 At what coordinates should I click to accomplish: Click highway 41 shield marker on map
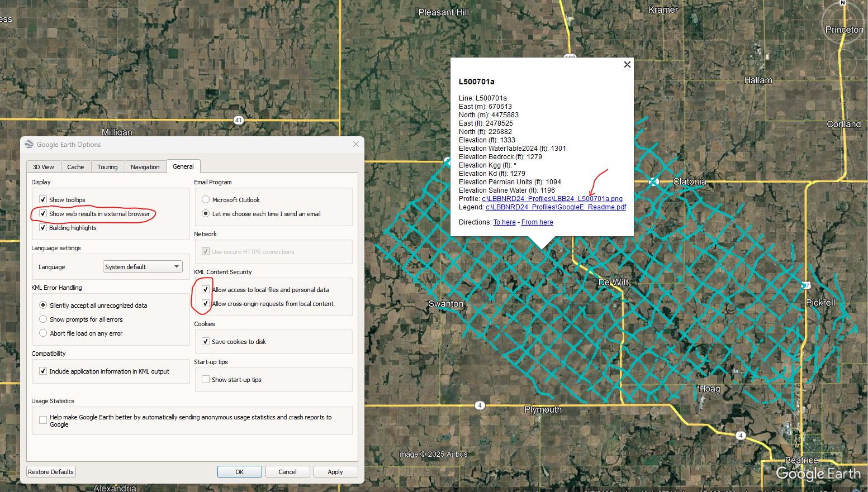coord(239,120)
